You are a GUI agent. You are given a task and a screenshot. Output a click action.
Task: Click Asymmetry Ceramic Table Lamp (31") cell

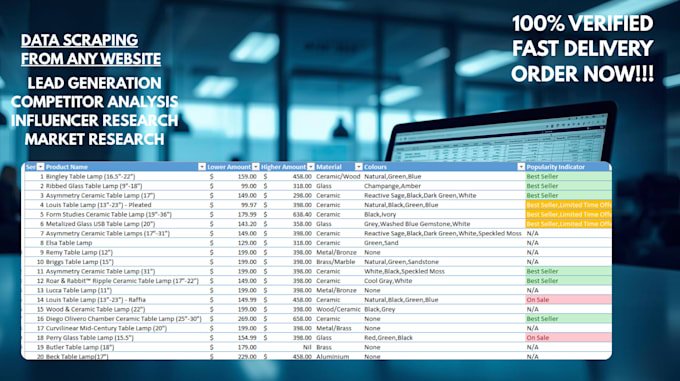pyautogui.click(x=125, y=271)
